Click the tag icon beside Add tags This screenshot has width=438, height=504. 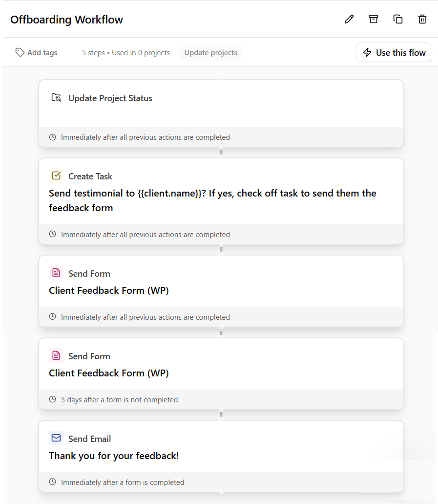(20, 52)
